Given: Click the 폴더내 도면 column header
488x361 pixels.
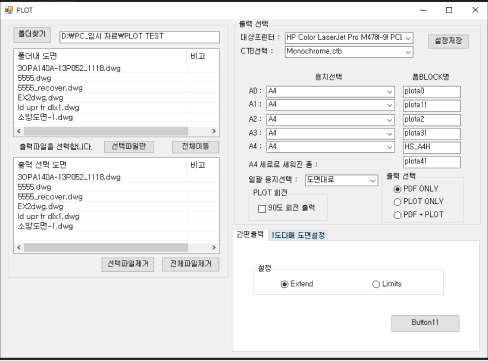Looking at the screenshot, I should point(100,56).
